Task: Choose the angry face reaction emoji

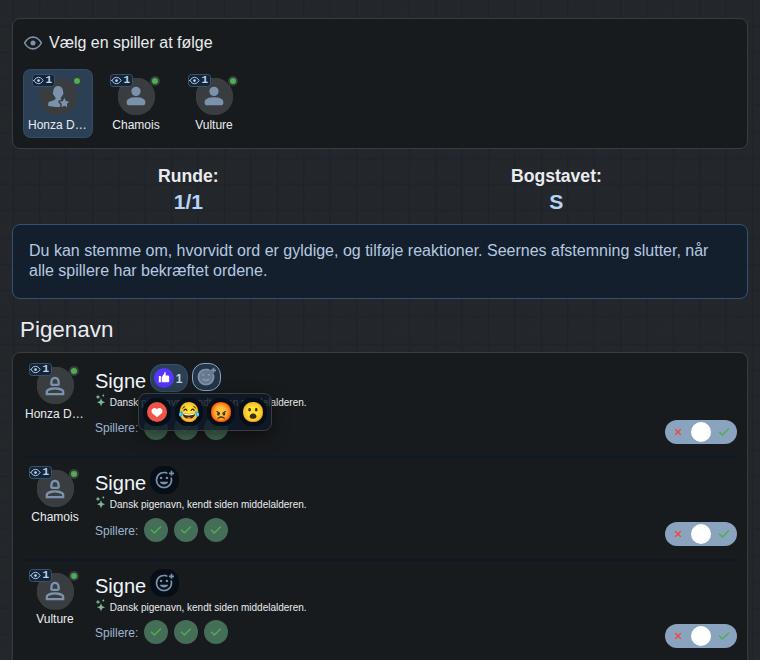Action: 221,412
